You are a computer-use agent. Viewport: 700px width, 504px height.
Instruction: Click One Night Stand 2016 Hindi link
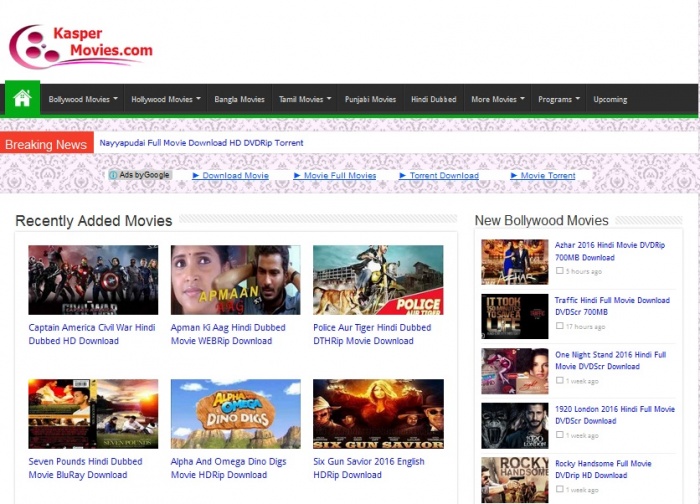click(611, 360)
